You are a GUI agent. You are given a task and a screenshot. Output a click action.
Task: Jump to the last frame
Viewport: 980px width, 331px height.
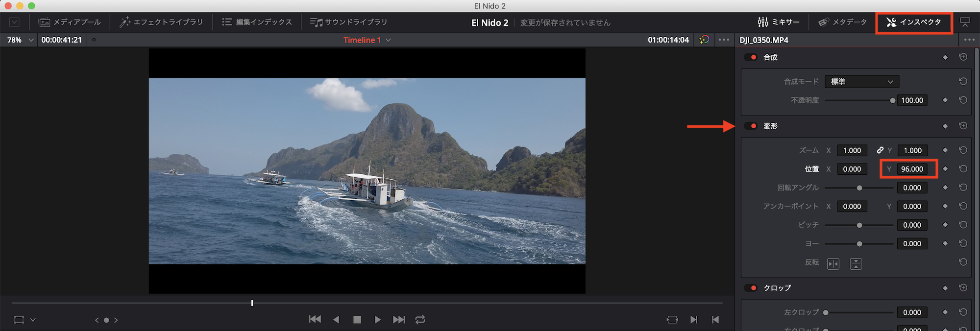click(x=399, y=319)
